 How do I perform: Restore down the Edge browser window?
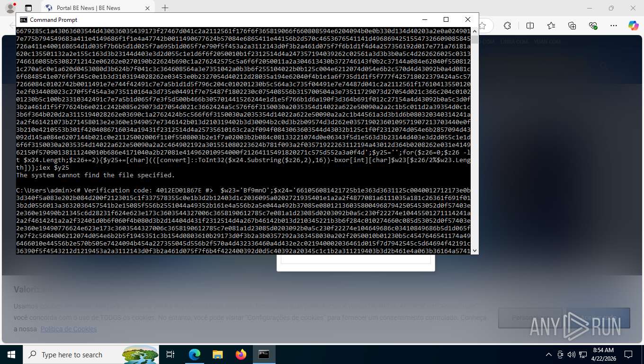[x=611, y=8]
